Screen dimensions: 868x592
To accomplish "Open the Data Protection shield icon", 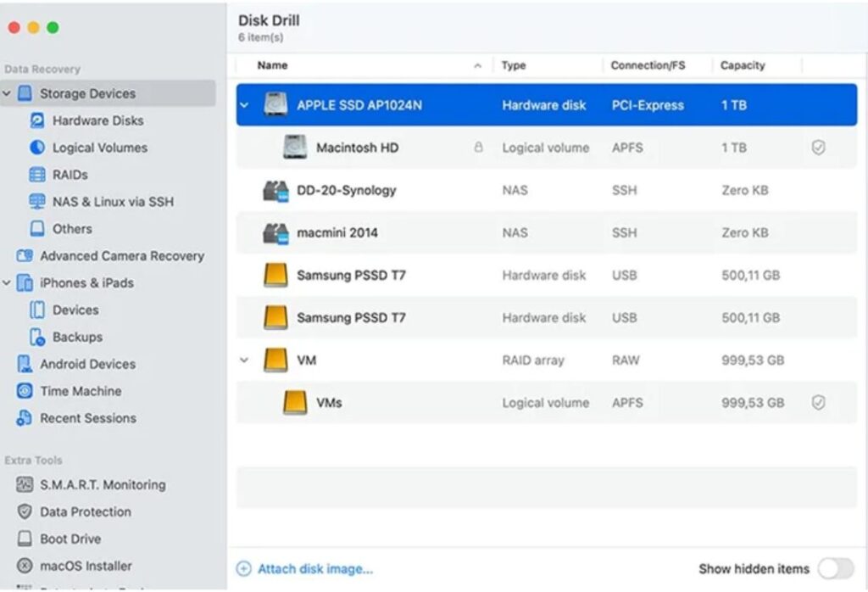I will 25,512.
